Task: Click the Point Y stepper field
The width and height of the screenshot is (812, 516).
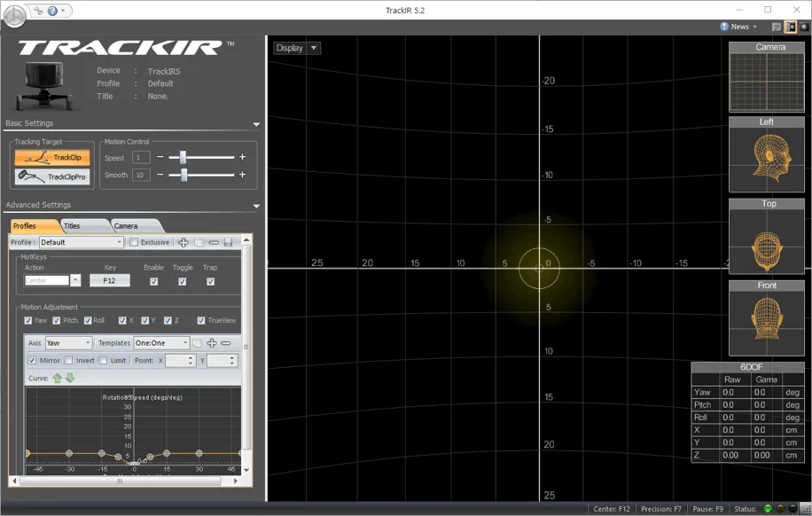Action: (x=222, y=361)
